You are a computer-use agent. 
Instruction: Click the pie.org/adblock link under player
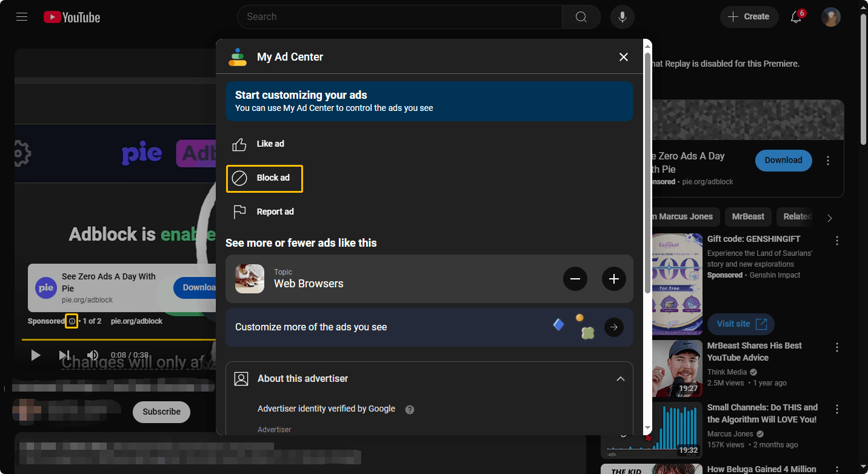[x=136, y=321]
